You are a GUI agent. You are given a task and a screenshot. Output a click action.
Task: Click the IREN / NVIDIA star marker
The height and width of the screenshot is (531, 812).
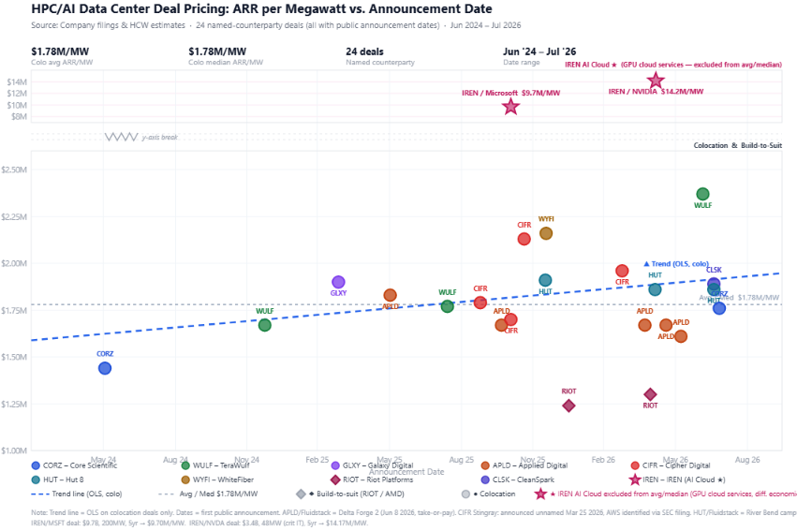coord(656,81)
